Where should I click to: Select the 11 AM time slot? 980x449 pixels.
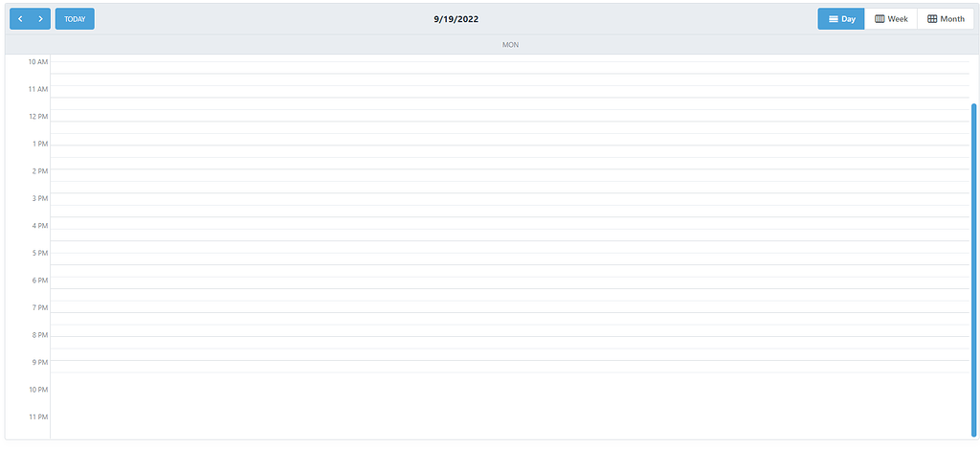(510, 92)
